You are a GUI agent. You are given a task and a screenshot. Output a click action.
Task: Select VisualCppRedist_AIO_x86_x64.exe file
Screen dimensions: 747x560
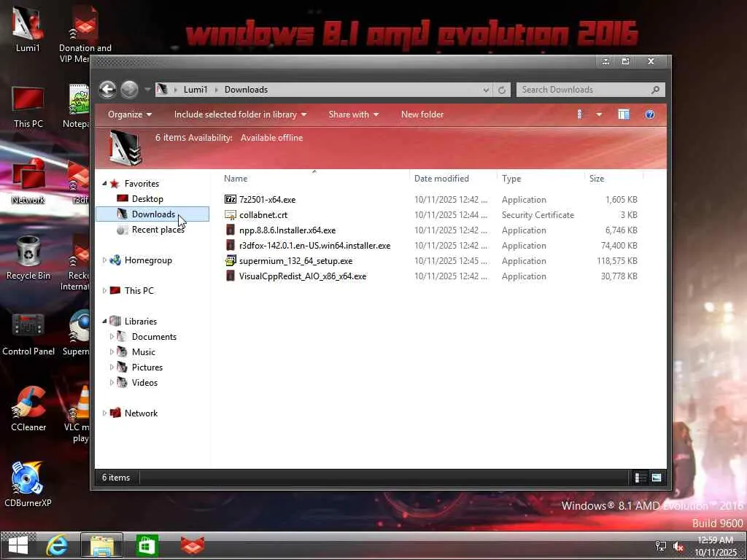coord(303,276)
